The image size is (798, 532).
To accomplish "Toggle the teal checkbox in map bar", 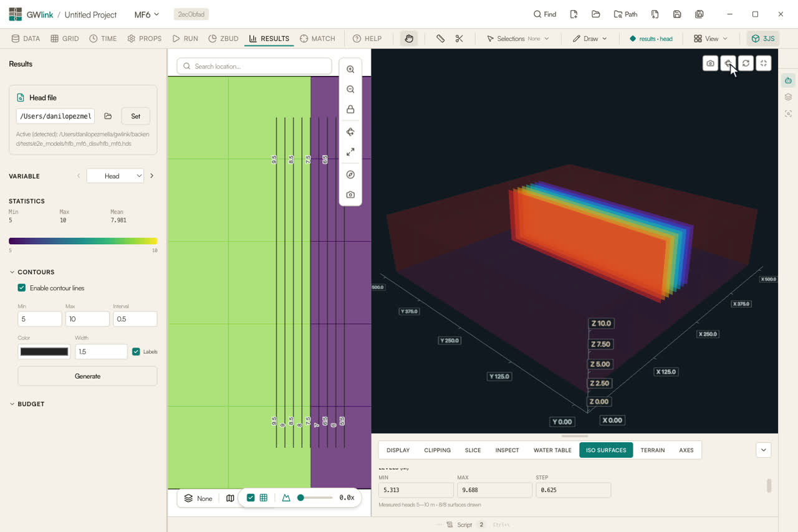I will [251, 498].
